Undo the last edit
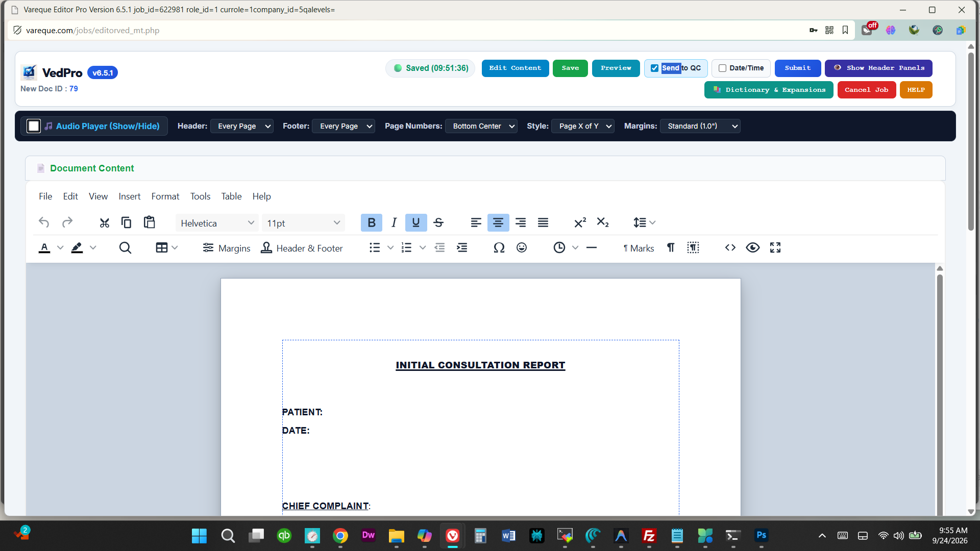Screen dimensions: 980x551 click(44, 222)
